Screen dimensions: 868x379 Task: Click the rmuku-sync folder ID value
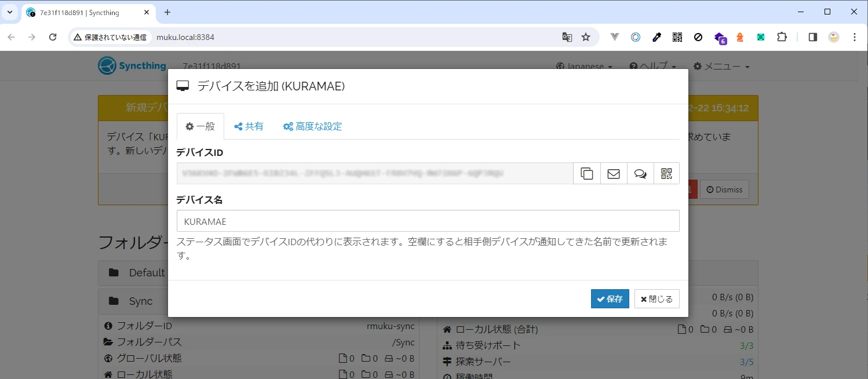tap(391, 326)
